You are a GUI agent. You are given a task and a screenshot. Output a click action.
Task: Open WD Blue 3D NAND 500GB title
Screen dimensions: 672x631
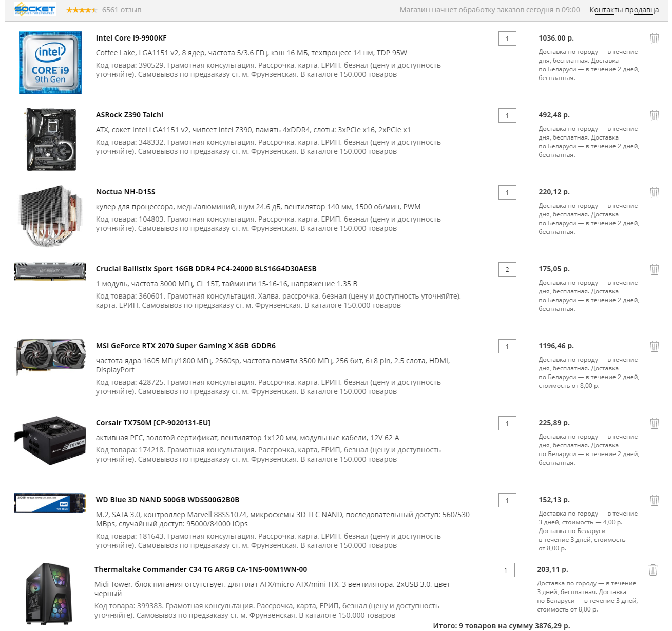tap(167, 500)
